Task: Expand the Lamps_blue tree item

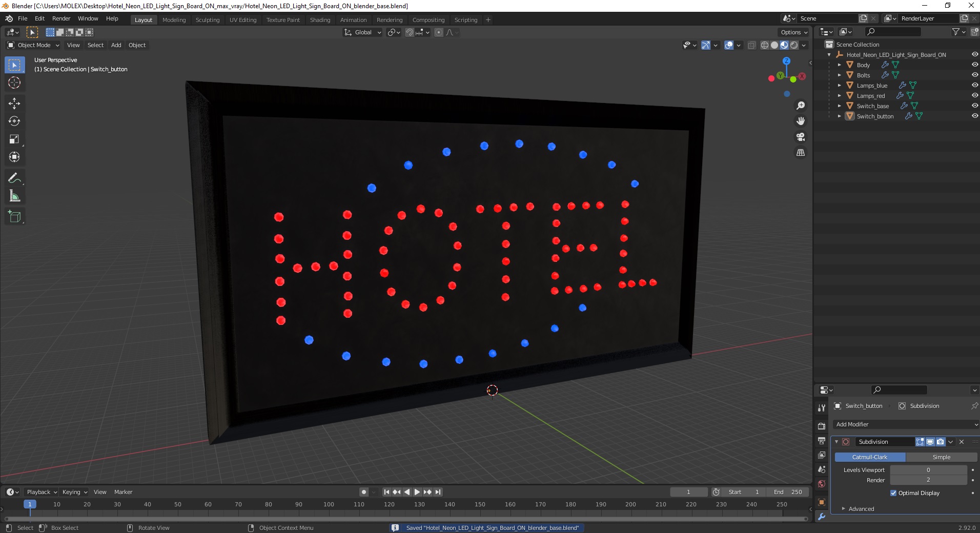Action: pyautogui.click(x=840, y=85)
